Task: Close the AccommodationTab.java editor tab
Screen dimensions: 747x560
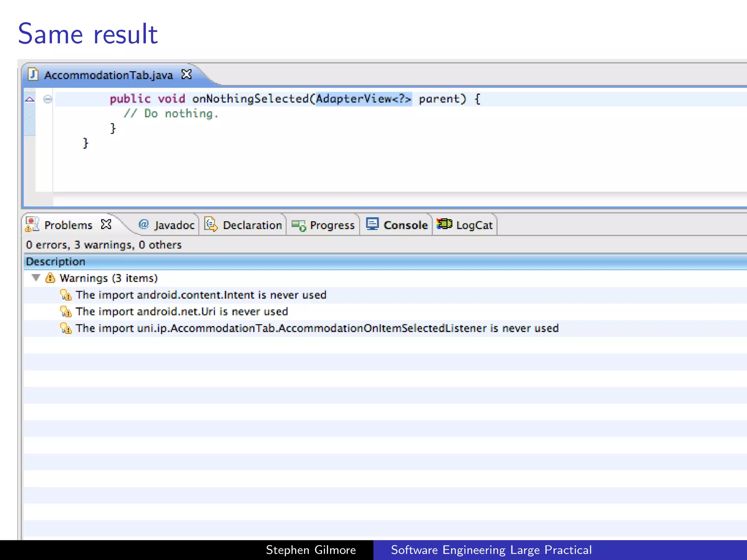Action: 186,74
